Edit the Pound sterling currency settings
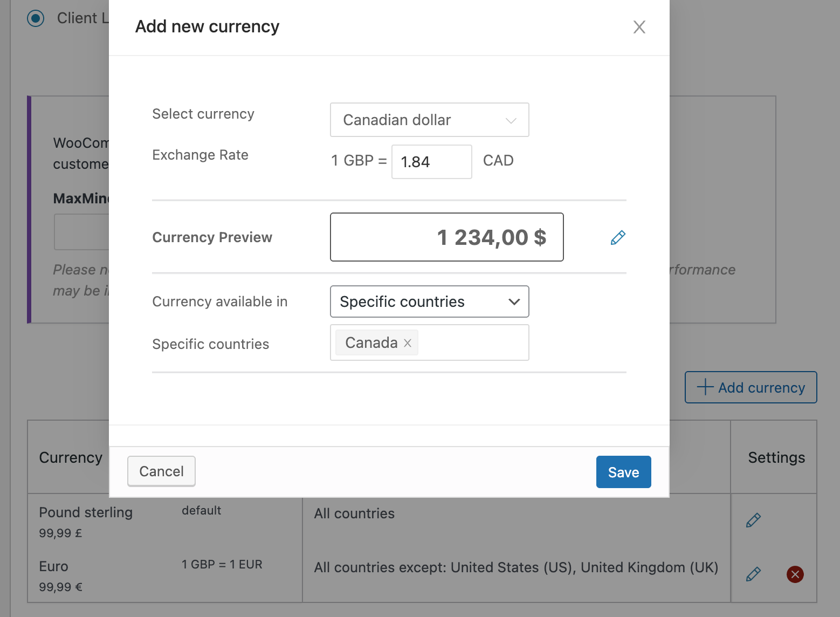The width and height of the screenshot is (840, 617). coord(753,520)
